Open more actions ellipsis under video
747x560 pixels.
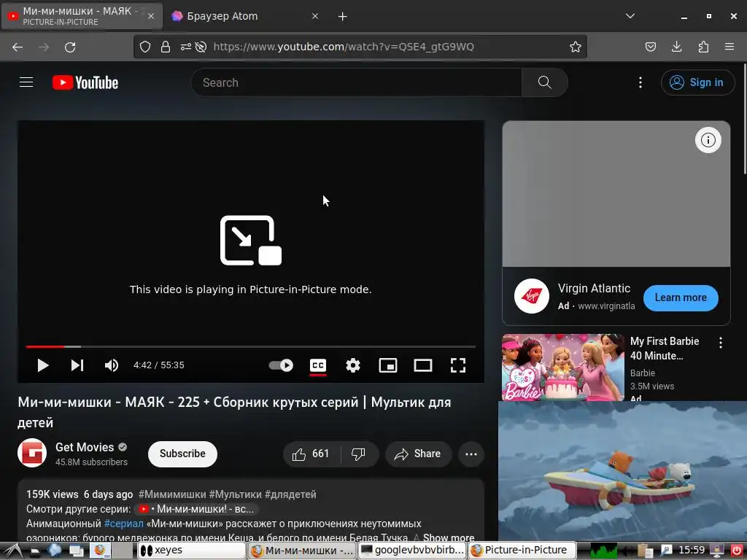[x=471, y=454]
